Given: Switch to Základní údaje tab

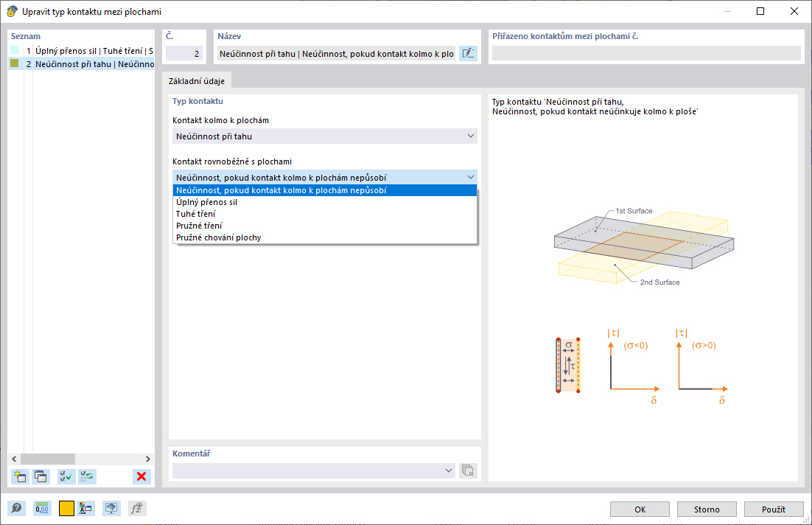Looking at the screenshot, I should pyautogui.click(x=197, y=81).
